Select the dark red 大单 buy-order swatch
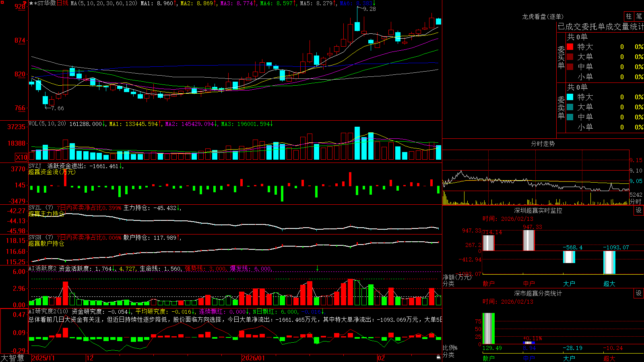 (x=570, y=57)
